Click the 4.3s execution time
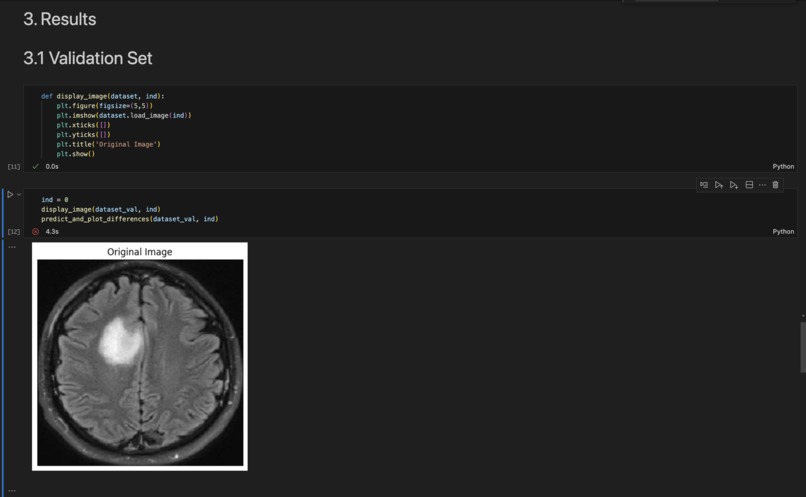The height and width of the screenshot is (497, 806). coord(52,232)
